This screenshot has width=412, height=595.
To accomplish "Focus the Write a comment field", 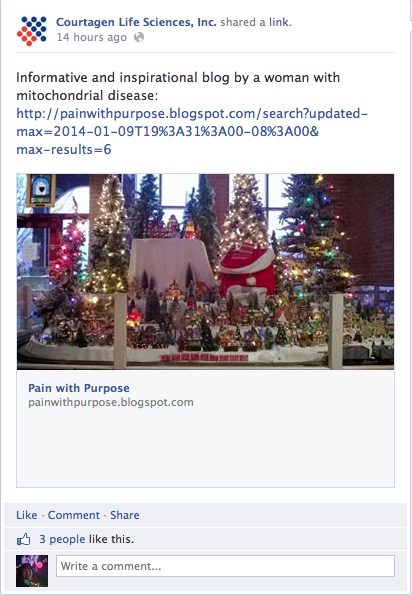I will [x=225, y=566].
